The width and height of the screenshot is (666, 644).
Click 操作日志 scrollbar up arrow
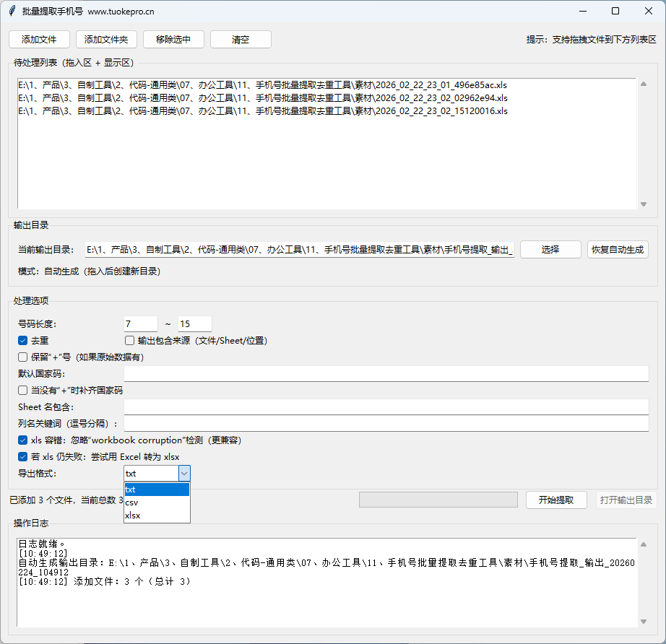(644, 544)
